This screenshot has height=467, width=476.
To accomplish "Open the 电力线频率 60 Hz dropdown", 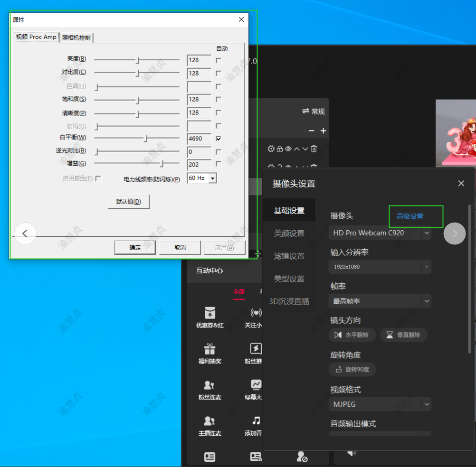I will coord(212,178).
